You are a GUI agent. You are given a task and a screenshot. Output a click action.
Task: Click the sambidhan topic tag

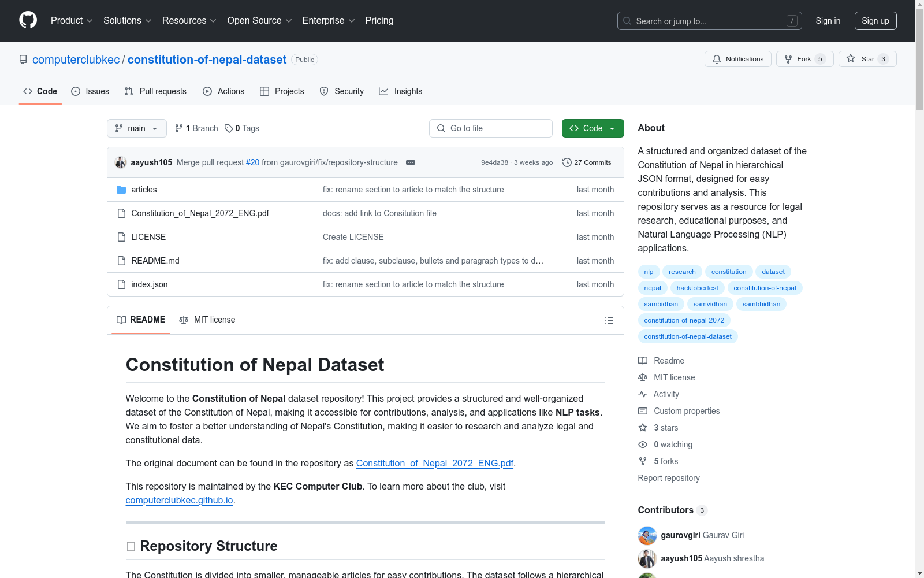pyautogui.click(x=661, y=304)
